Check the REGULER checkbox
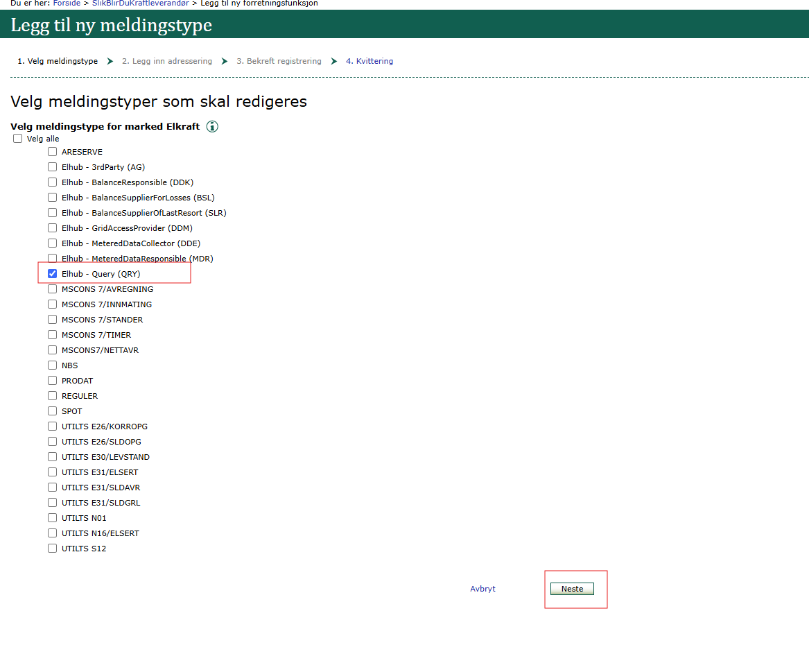The height and width of the screenshot is (672, 809). [52, 396]
